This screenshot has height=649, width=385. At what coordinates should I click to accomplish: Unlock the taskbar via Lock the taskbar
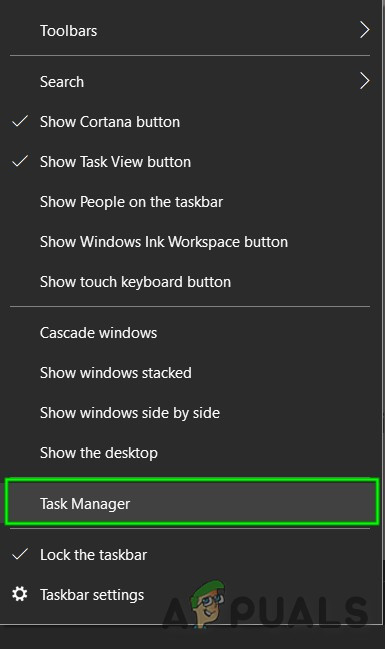click(x=190, y=555)
